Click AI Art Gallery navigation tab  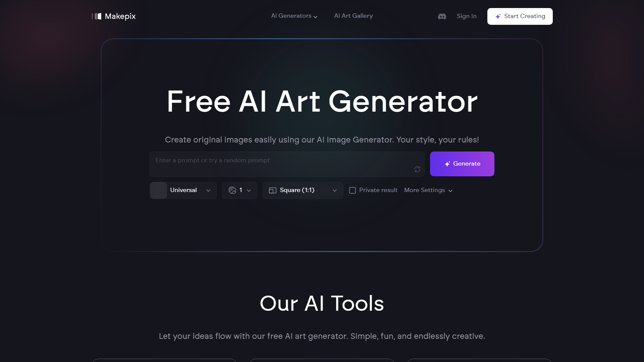pyautogui.click(x=353, y=16)
